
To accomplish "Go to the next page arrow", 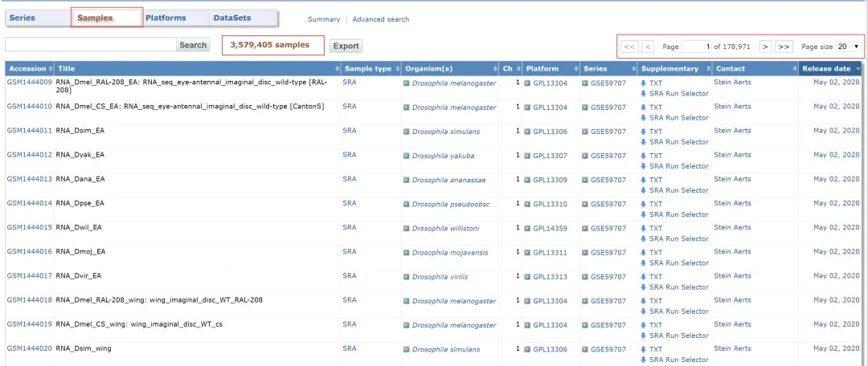I will point(765,47).
